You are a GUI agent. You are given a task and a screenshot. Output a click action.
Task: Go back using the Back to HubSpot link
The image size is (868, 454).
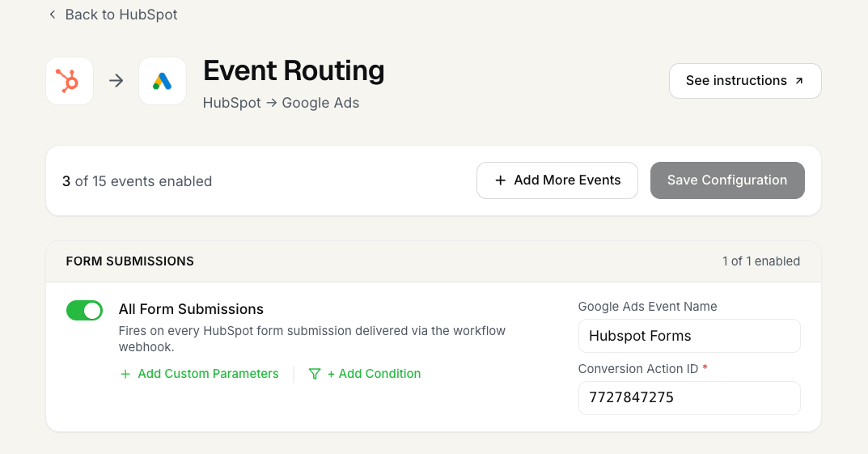point(113,15)
